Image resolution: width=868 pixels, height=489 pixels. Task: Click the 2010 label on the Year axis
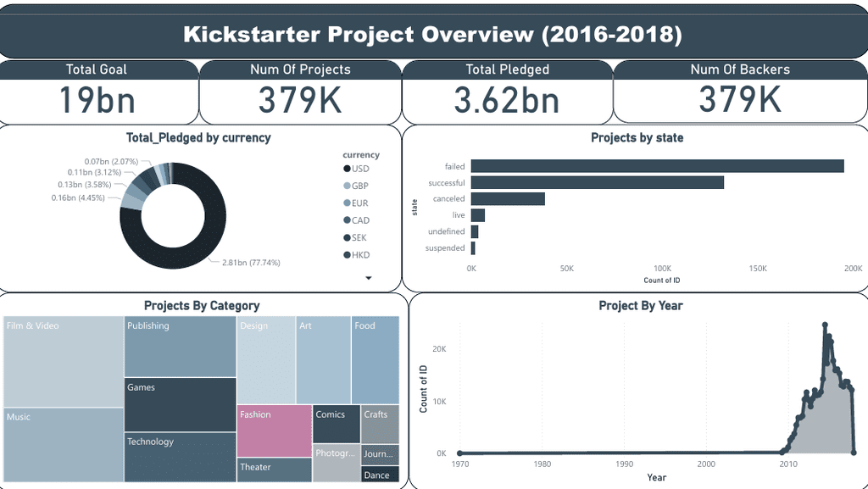coord(788,464)
